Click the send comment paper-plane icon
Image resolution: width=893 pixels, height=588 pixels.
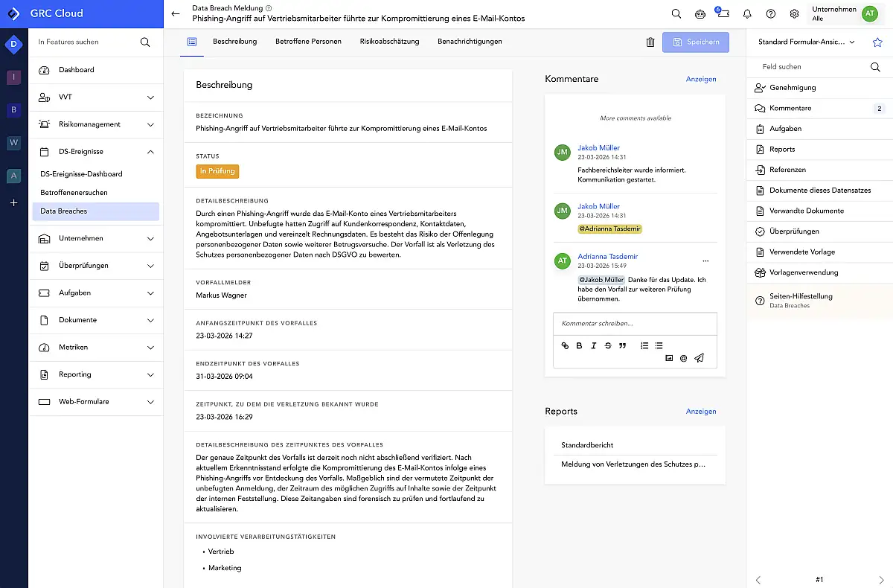pos(699,358)
